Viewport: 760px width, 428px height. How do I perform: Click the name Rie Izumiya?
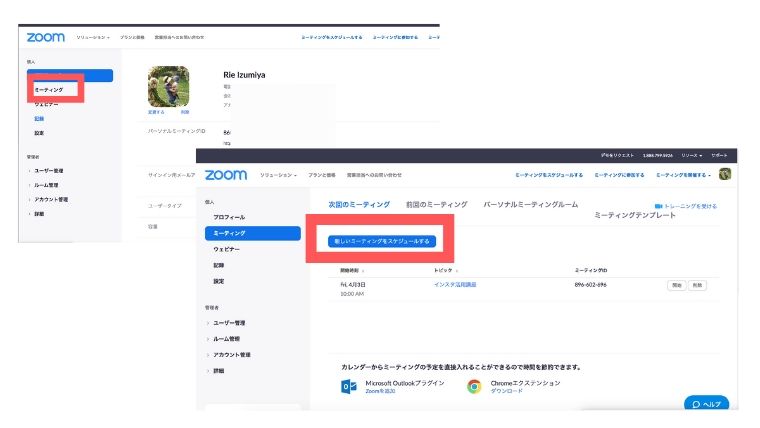click(x=244, y=75)
